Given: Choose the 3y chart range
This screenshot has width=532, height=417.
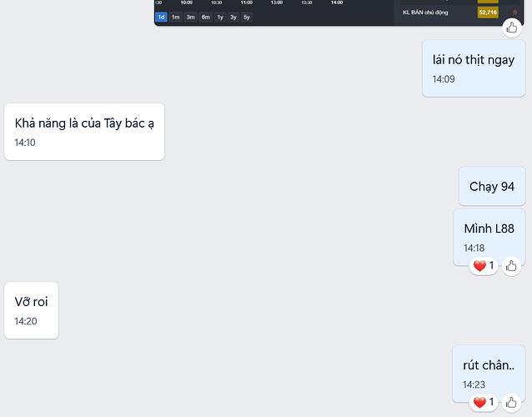Looking at the screenshot, I should [x=233, y=17].
